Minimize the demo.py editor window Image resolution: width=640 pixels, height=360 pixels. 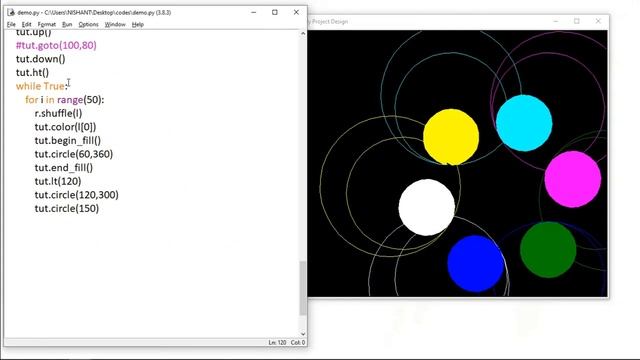pos(253,12)
